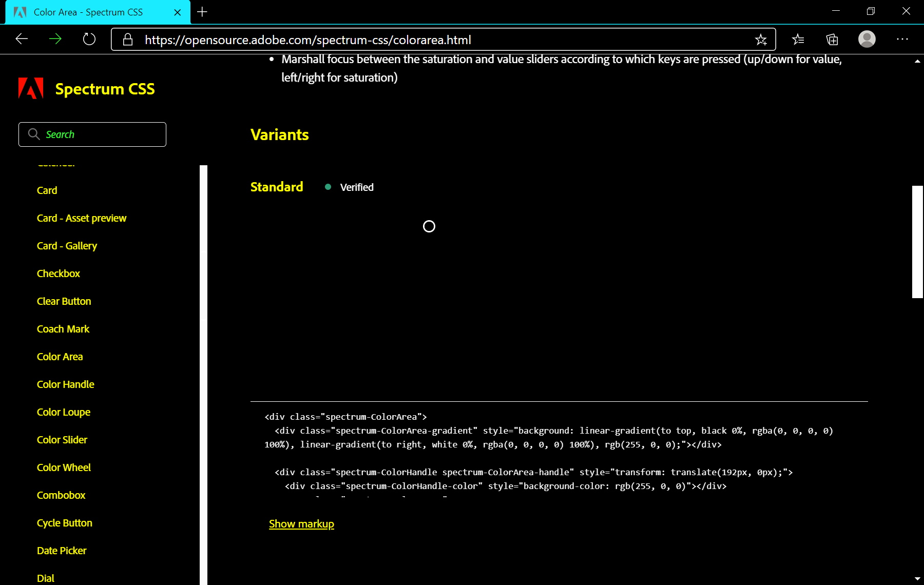Navigate to the Color Wheel page

click(64, 467)
